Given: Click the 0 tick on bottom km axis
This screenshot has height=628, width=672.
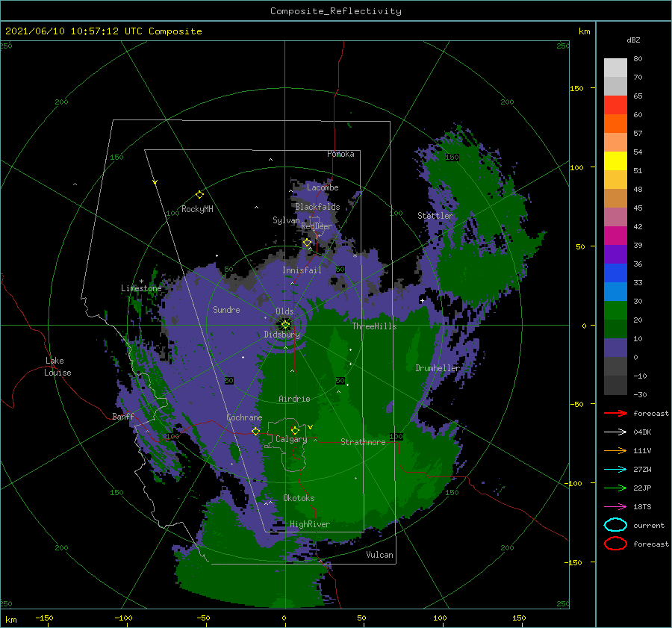Looking at the screenshot, I should (284, 618).
